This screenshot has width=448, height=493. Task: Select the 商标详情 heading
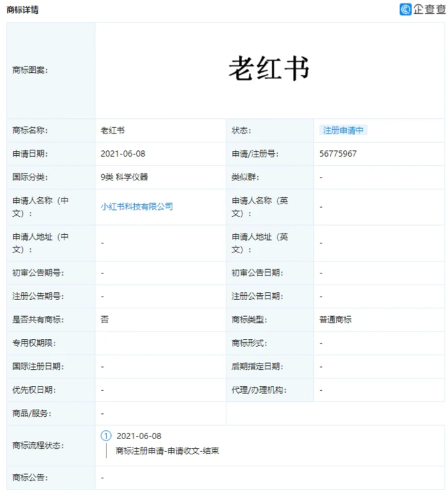click(22, 10)
